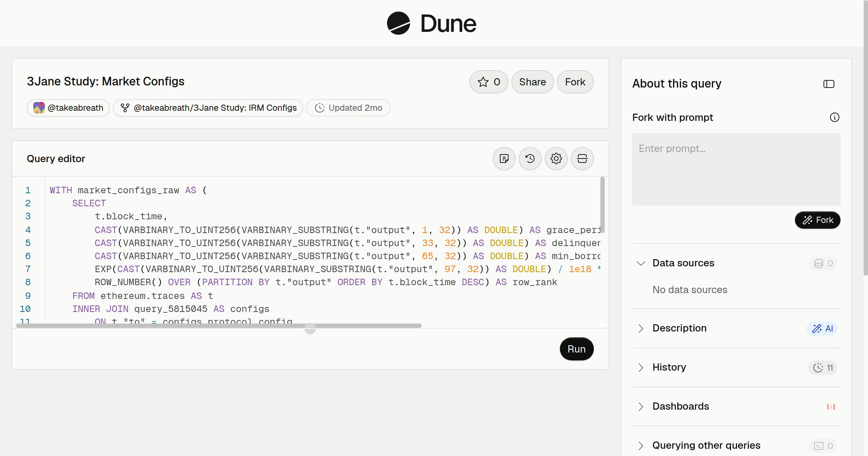The image size is (868, 456).
Task: Collapse the Data sources section
Action: pyautogui.click(x=641, y=263)
